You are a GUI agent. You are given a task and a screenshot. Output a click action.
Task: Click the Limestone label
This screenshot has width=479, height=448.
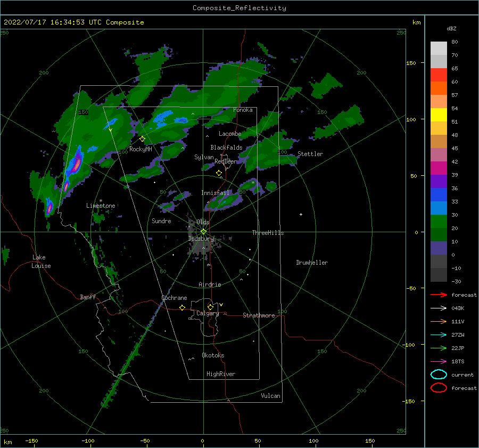coord(101,206)
